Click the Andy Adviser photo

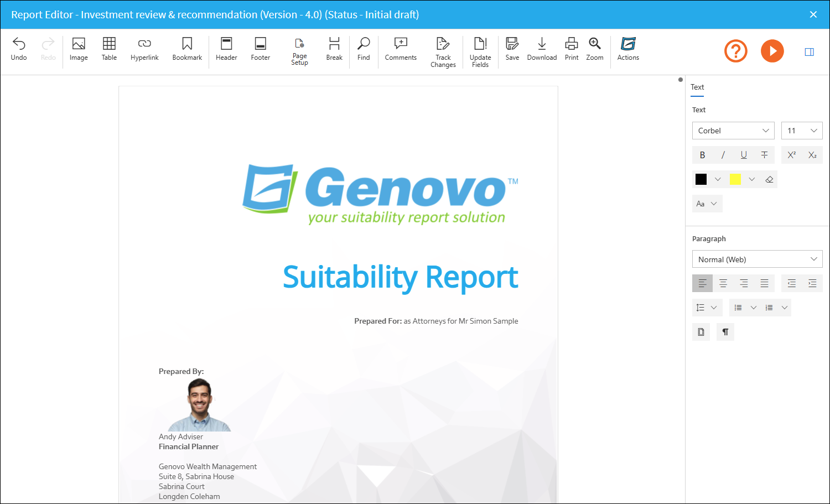tap(199, 405)
